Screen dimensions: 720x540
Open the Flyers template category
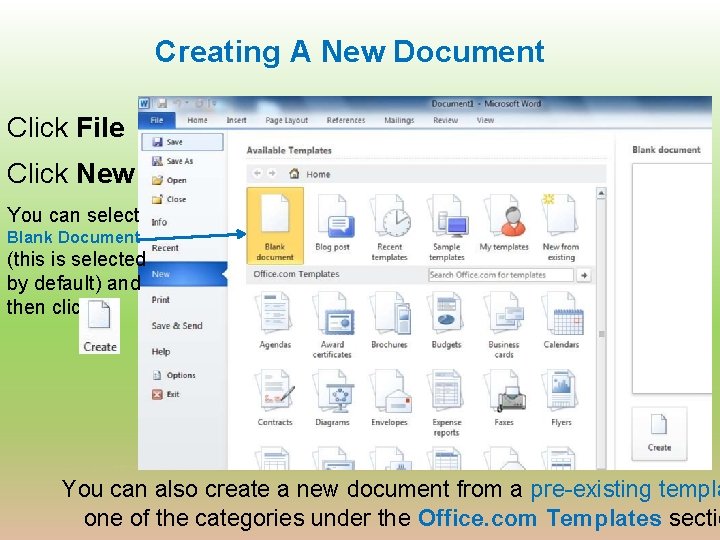561,398
